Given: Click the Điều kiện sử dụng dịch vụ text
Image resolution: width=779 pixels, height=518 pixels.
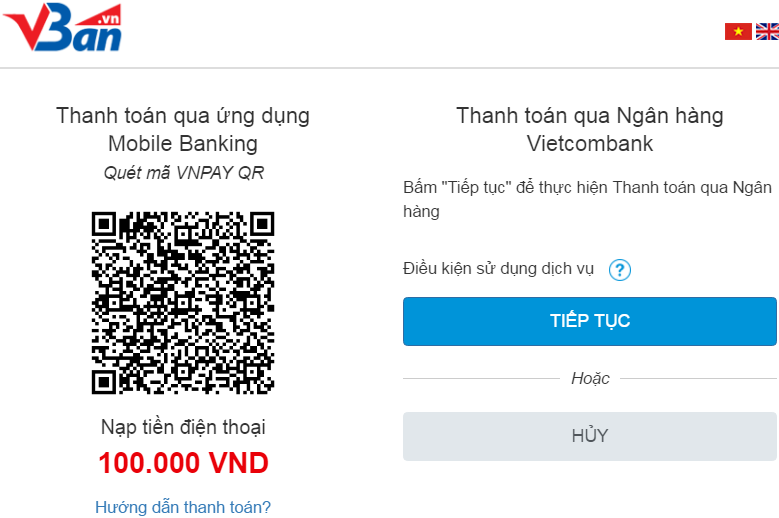Looking at the screenshot, I should (499, 269).
